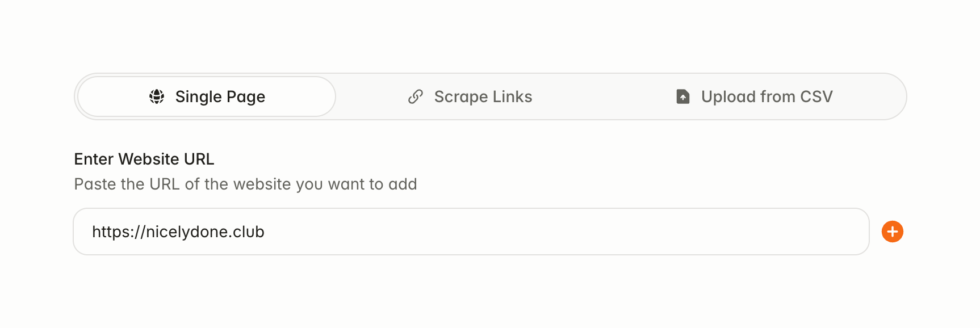Focus the website URL input field
The width and height of the screenshot is (980, 328).
pos(471,232)
